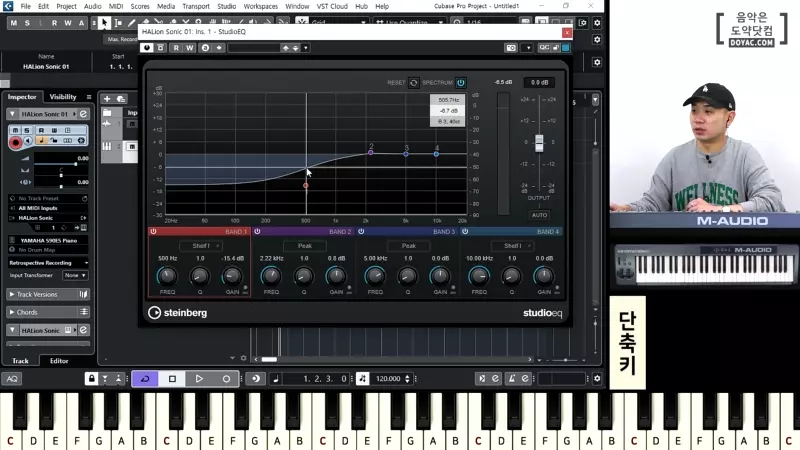Screen dimensions: 800x450
Task: Open plugin preset dropdown arrow
Action: pyautogui.click(x=306, y=48)
